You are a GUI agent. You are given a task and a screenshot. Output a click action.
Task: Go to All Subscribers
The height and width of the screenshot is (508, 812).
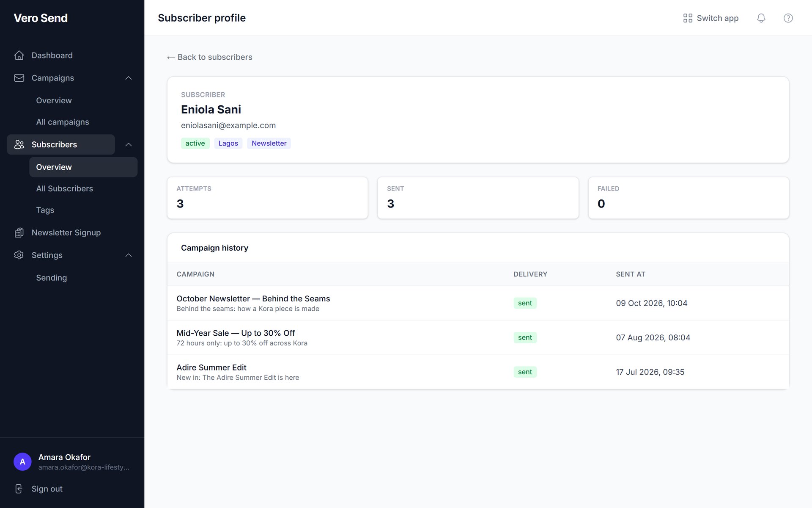tap(64, 188)
